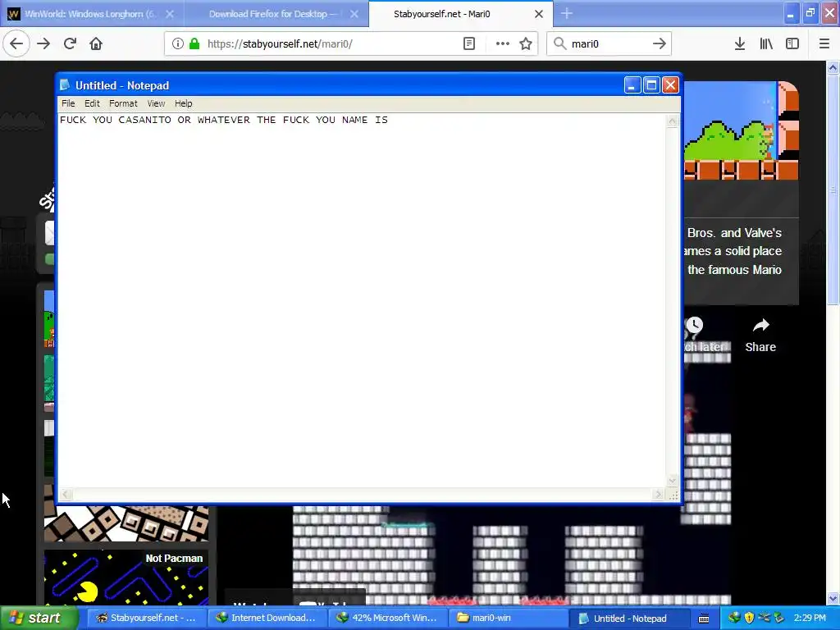This screenshot has width=840, height=630.
Task: Click Notepad horizontal scrollbar right arrow
Action: coord(659,495)
